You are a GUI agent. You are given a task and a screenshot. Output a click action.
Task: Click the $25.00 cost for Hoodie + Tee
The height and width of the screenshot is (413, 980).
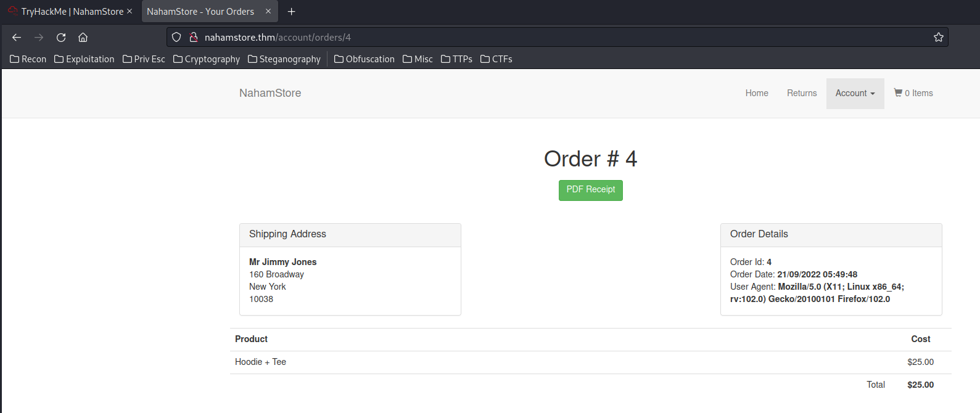tap(921, 362)
